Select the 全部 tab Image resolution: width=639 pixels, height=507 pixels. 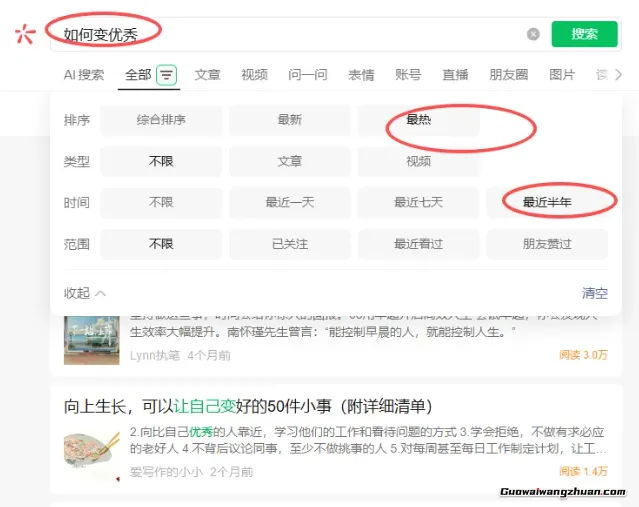coord(138,75)
